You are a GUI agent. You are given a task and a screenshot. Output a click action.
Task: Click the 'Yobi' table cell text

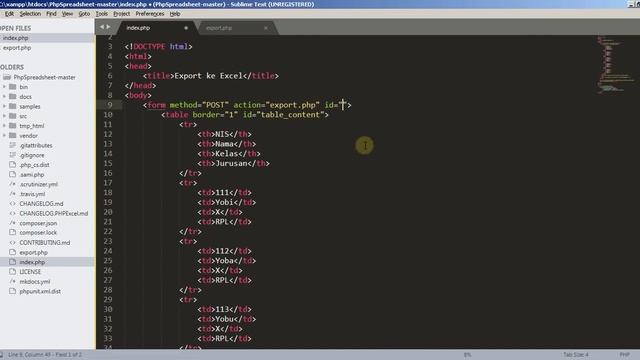point(224,202)
